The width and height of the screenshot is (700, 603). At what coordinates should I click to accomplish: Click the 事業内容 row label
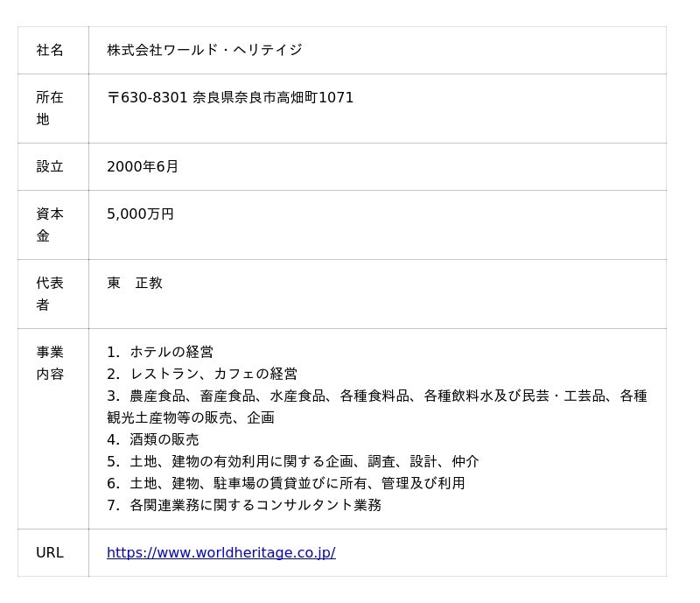49,363
